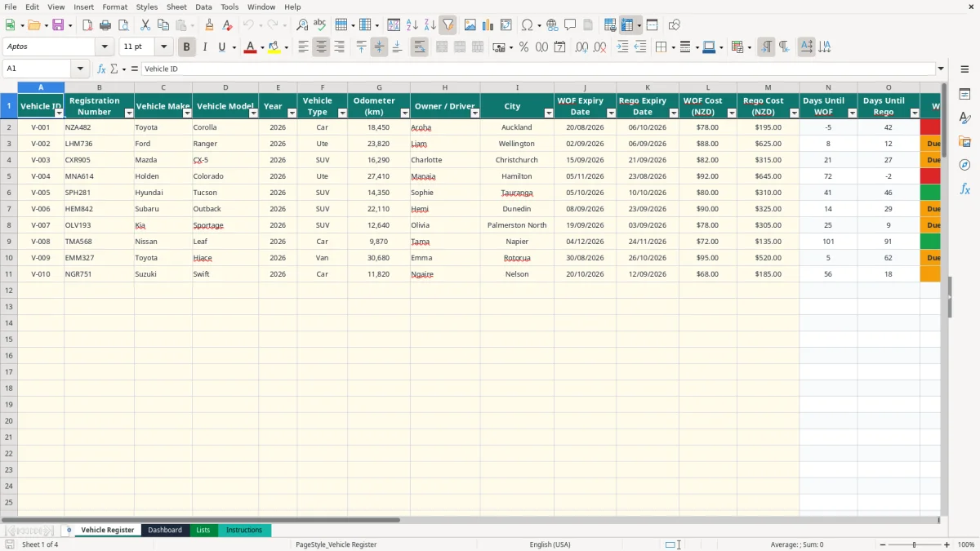Open the Sheet menu
This screenshot has width=980, height=551.
(176, 7)
